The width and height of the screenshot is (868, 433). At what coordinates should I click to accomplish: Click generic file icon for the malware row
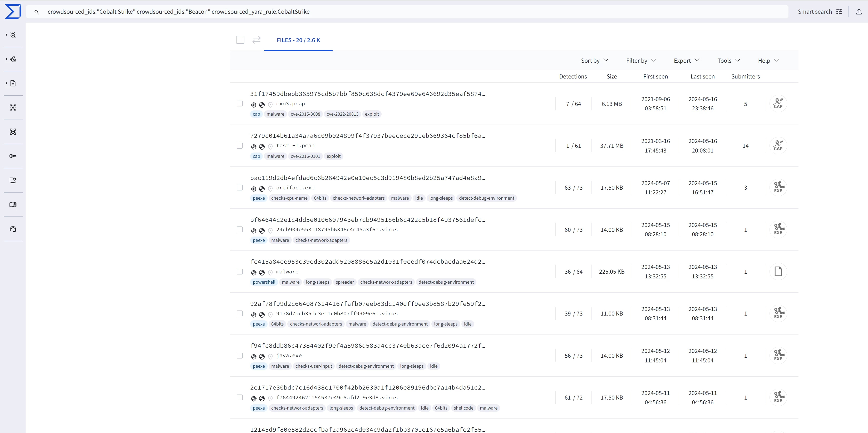click(x=778, y=271)
